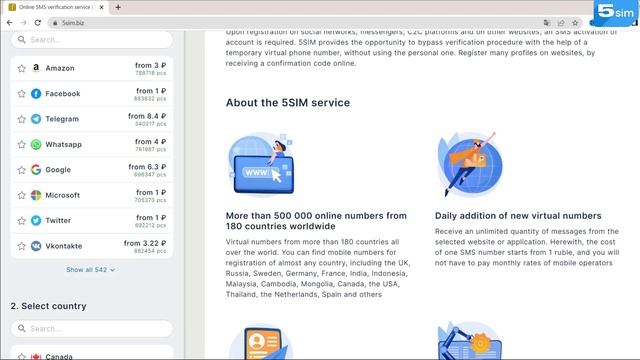Click 'Daily addition of new virtual numbers' heading
Screen dimensions: 640x360
click(518, 216)
